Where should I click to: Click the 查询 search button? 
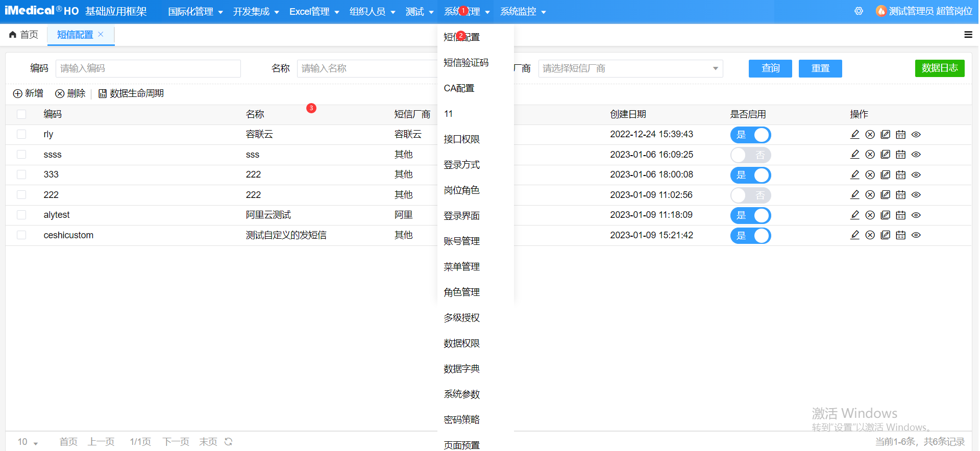point(770,68)
